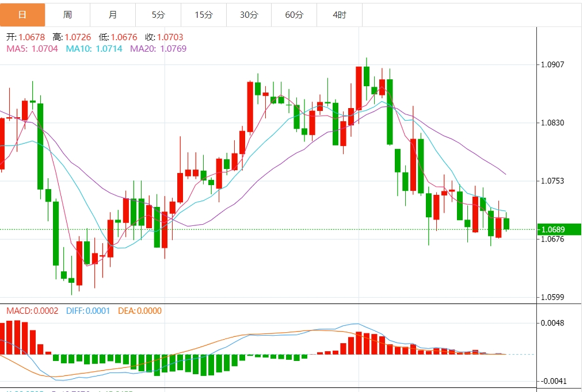587x392 pixels.
Task: Click the DIFF value label
Action: (87, 311)
